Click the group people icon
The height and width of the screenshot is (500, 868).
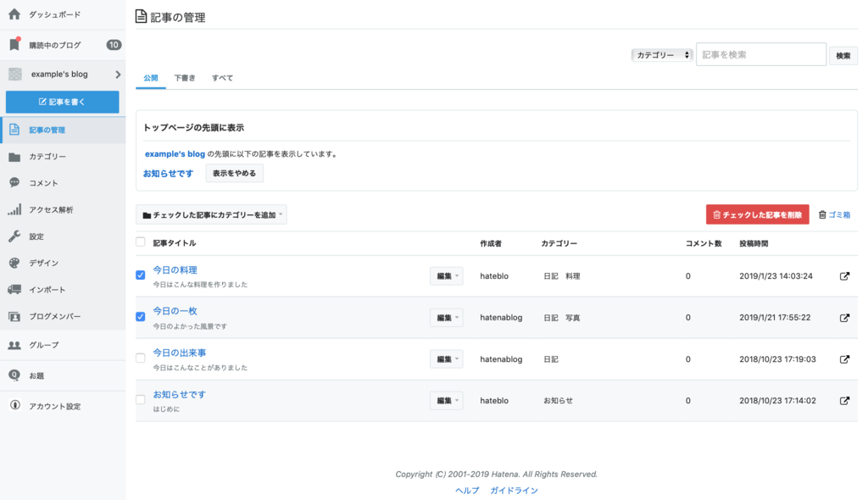pos(14,345)
